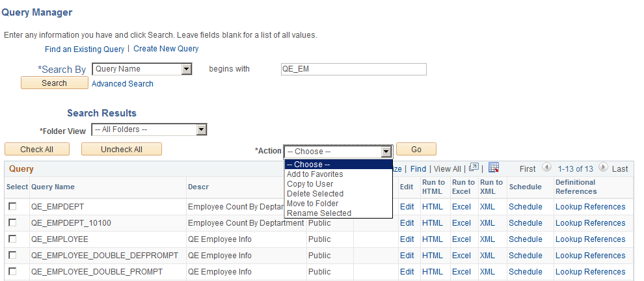644x281 pixels.
Task: Click the Go button
Action: point(416,150)
